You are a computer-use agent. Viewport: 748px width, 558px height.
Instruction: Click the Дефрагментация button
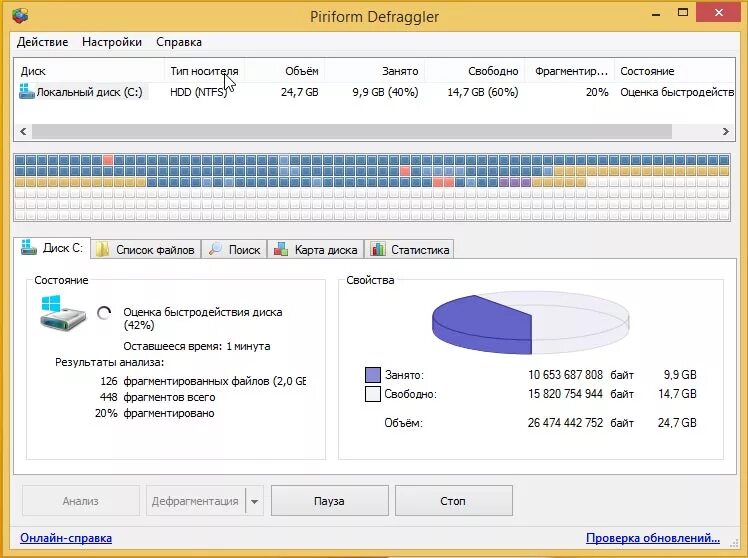click(196, 501)
